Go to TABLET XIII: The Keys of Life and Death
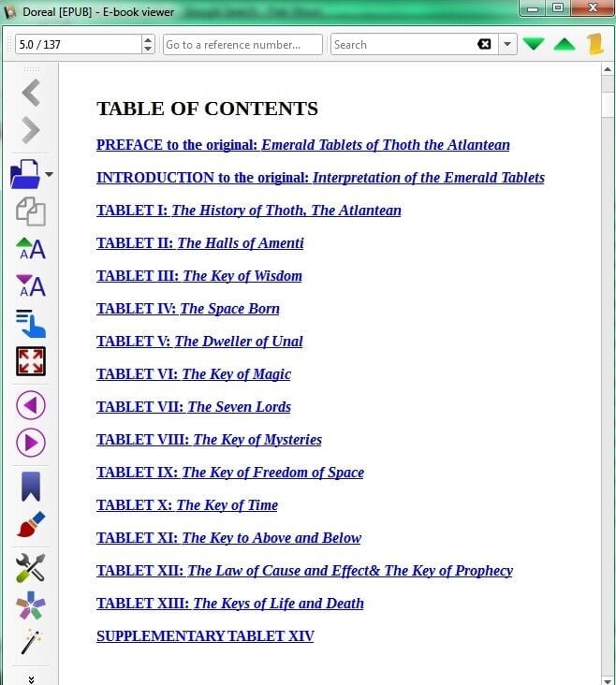Screen dimensions: 616x685 click(230, 604)
